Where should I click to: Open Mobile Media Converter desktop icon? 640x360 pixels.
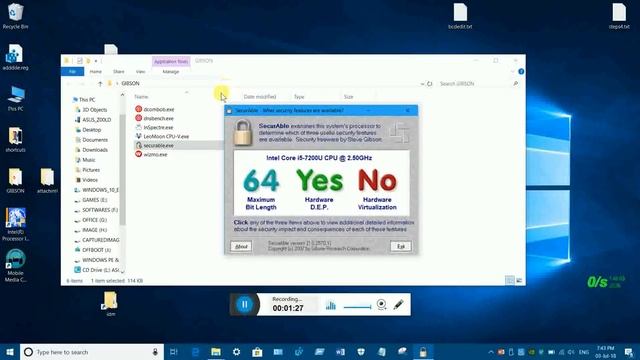coord(16,265)
